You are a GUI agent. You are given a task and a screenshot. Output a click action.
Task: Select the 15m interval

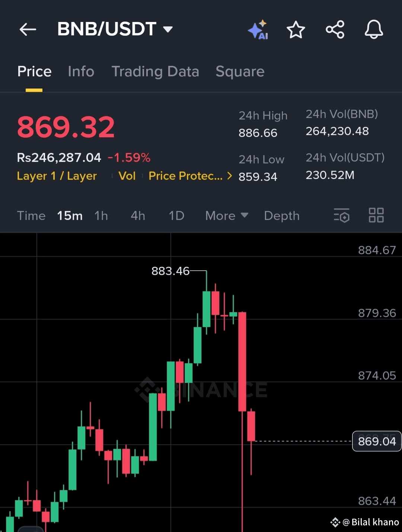pyautogui.click(x=70, y=216)
